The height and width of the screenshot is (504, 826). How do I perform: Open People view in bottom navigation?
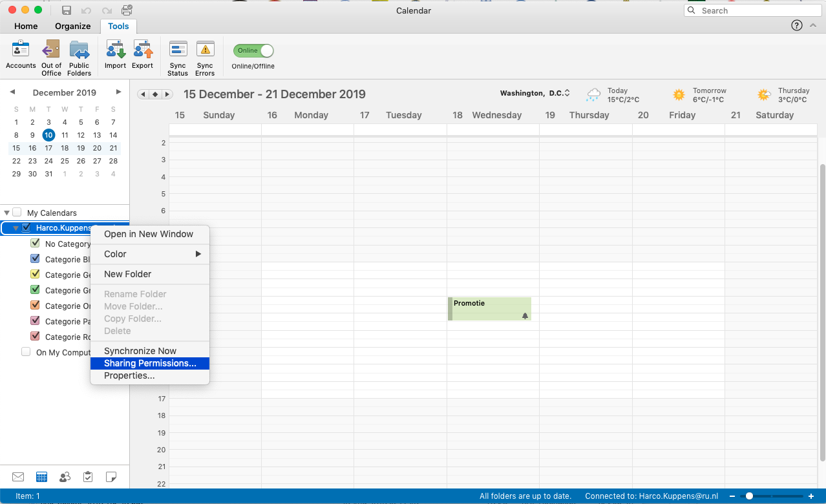click(65, 477)
